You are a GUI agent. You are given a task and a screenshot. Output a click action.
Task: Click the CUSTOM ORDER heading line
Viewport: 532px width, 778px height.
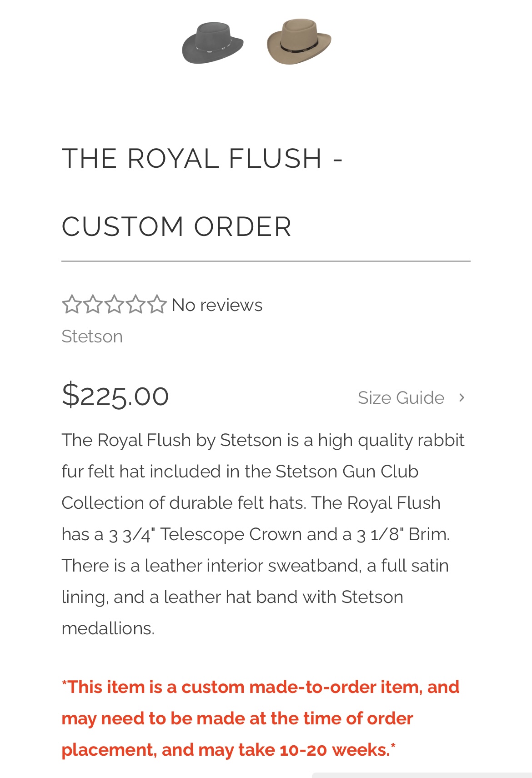176,226
